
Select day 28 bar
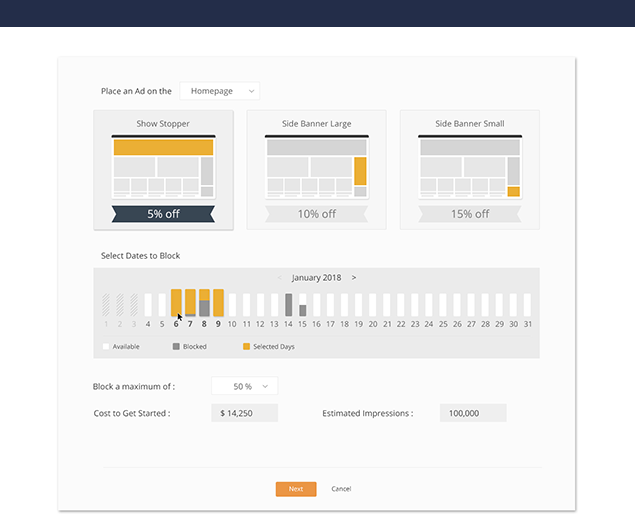coord(485,305)
